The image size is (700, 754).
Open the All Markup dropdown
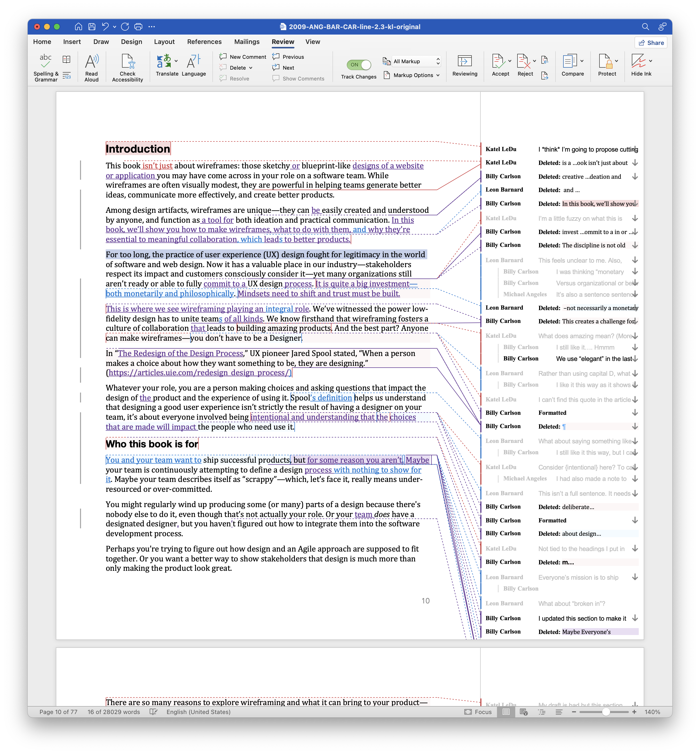coord(416,61)
